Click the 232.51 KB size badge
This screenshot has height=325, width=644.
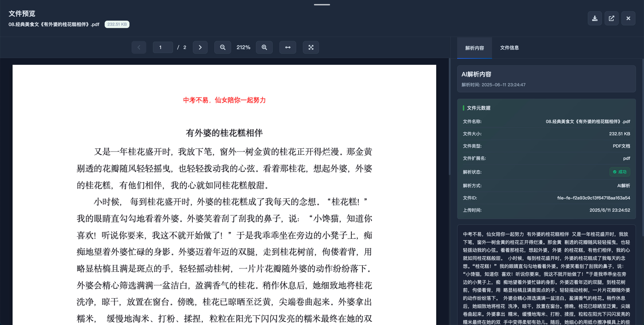(117, 24)
